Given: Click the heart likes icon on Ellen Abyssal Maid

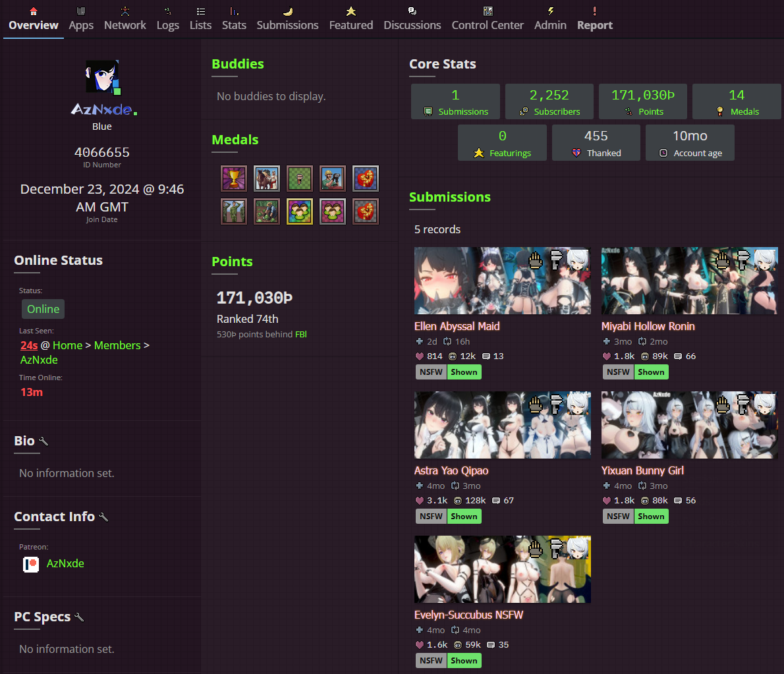Looking at the screenshot, I should pos(420,356).
